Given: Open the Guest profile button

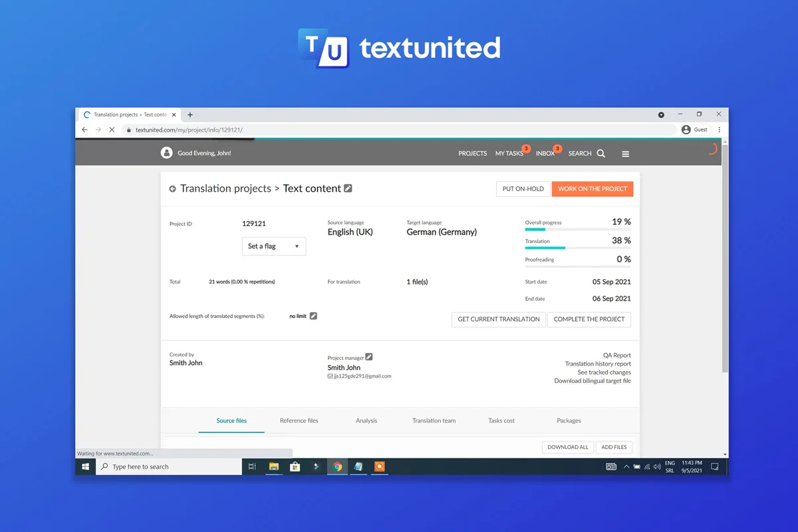Looking at the screenshot, I should [x=695, y=130].
